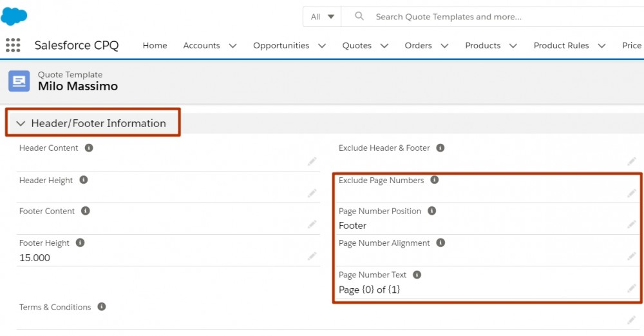Viewport: 644px width, 336px height.
Task: Expand the Accounts tab dropdown arrow
Action: [x=233, y=46]
